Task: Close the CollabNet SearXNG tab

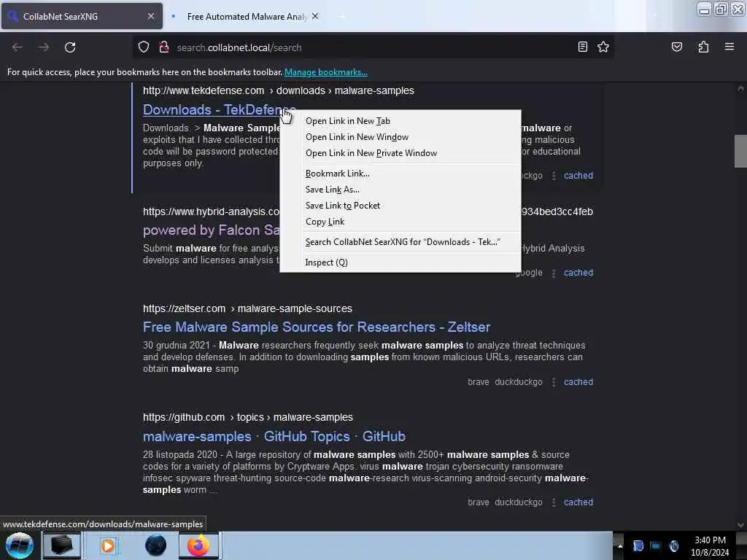Action: (x=150, y=16)
